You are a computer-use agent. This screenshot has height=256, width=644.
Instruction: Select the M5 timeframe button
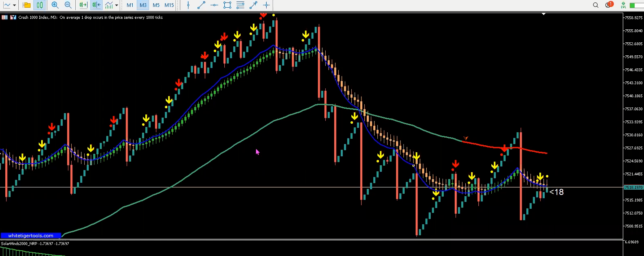(156, 5)
